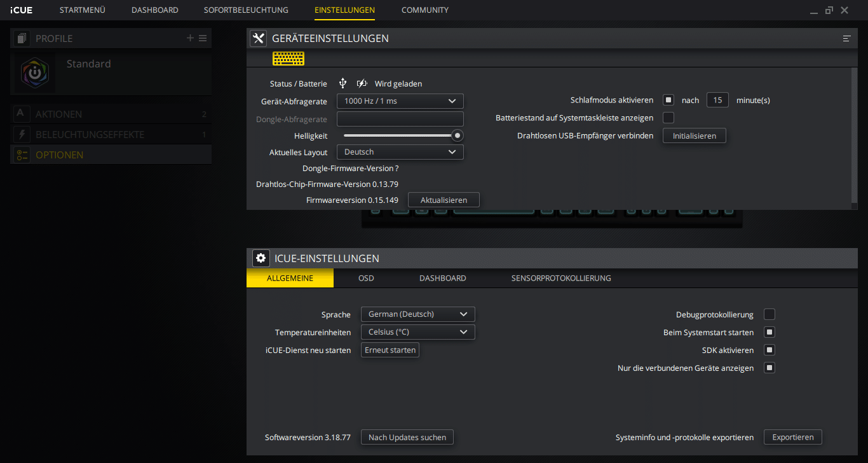Image resolution: width=868 pixels, height=463 pixels.
Task: Click the yellow keyboard device icon
Action: click(x=288, y=59)
